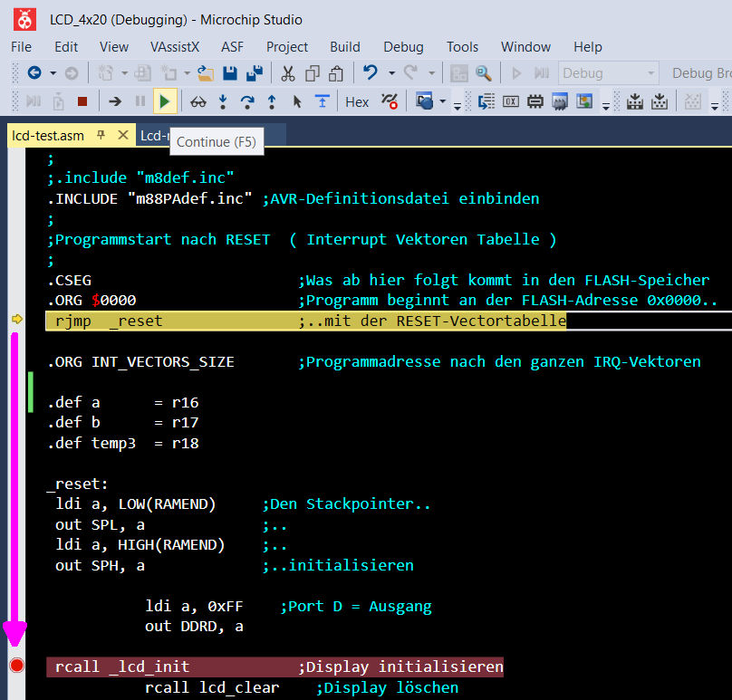Click the green Continue play button
732x700 pixels.
tap(165, 101)
